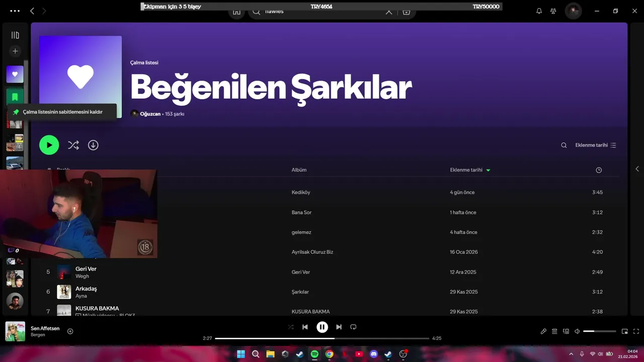Image resolution: width=644 pixels, height=362 pixels.
Task: Open artist Wegh link
Action: [82, 276]
